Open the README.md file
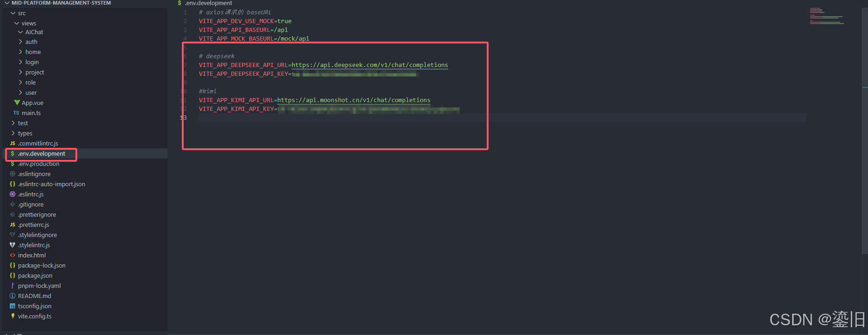This screenshot has height=335, width=868. [35, 296]
